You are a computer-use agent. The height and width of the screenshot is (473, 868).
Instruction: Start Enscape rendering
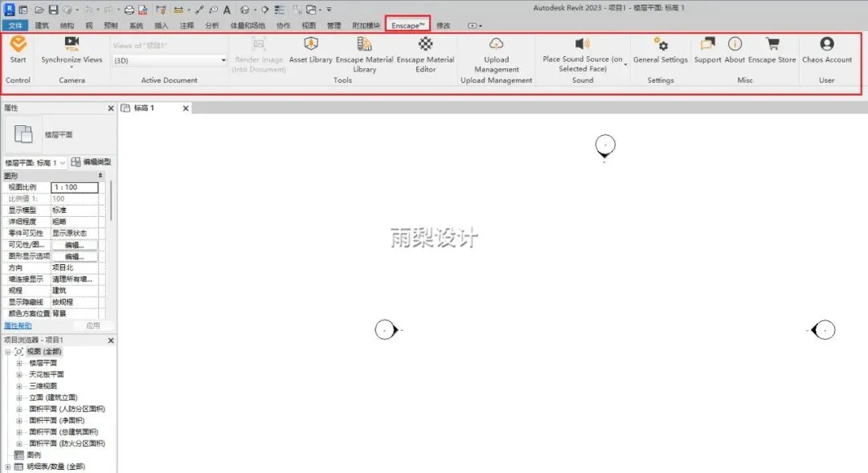click(x=18, y=51)
